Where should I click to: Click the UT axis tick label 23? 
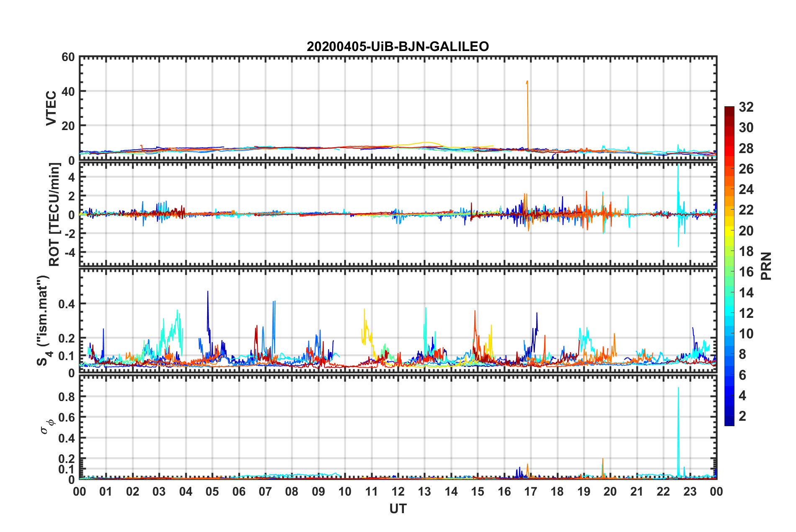coord(690,491)
